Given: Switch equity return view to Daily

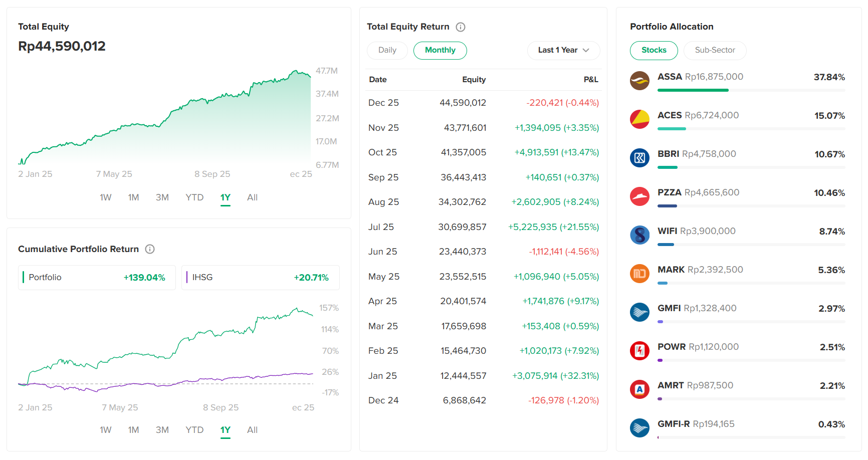Looking at the screenshot, I should coord(387,50).
